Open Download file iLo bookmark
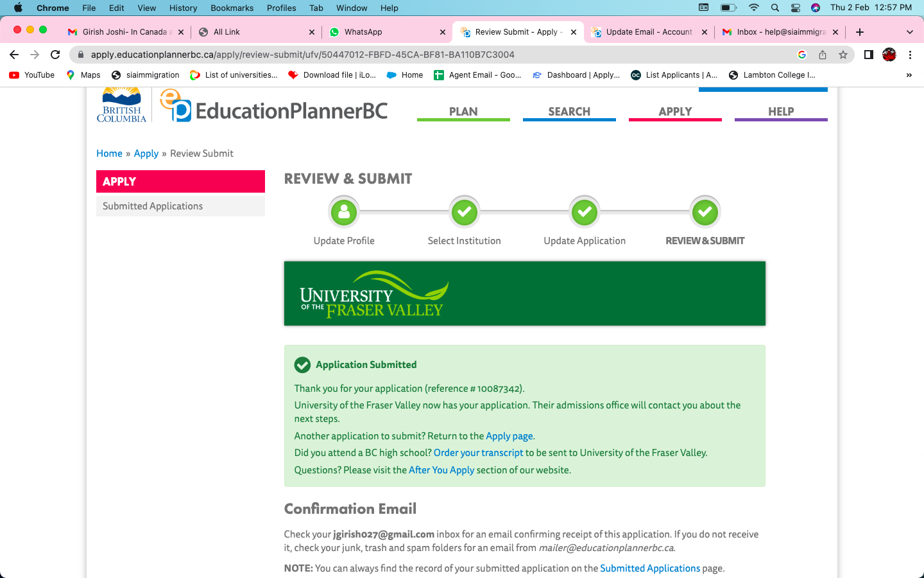The height and width of the screenshot is (578, 924). [332, 75]
